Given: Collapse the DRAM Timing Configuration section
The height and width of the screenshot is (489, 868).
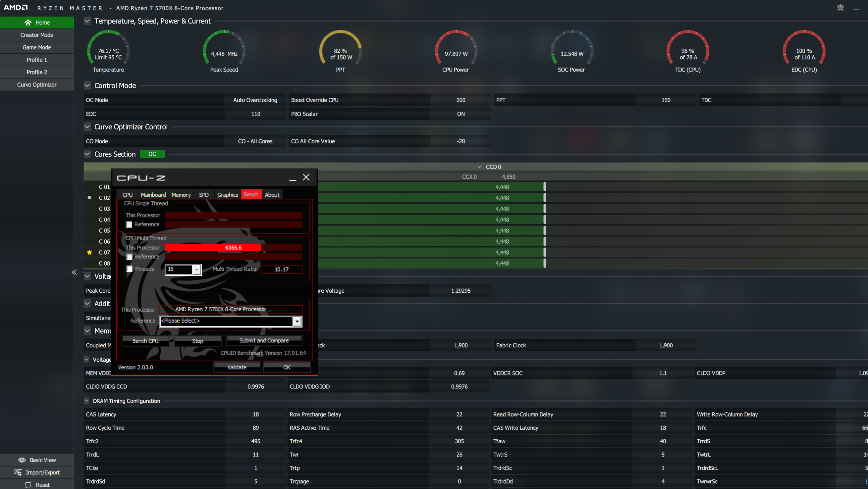Looking at the screenshot, I should pyautogui.click(x=86, y=401).
